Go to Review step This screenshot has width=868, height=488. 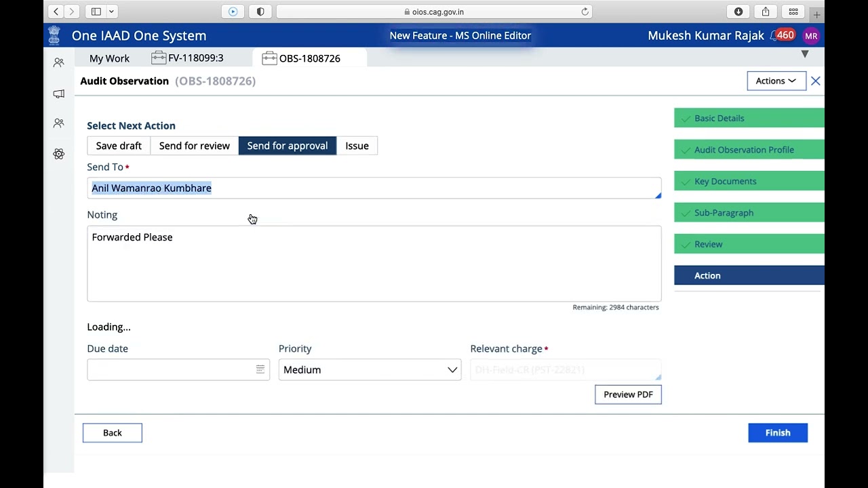(749, 244)
